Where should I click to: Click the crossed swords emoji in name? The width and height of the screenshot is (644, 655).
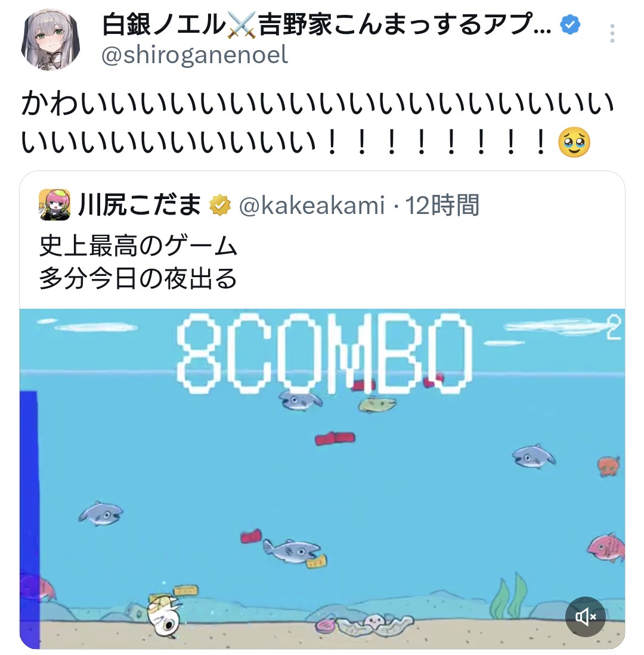(x=241, y=24)
